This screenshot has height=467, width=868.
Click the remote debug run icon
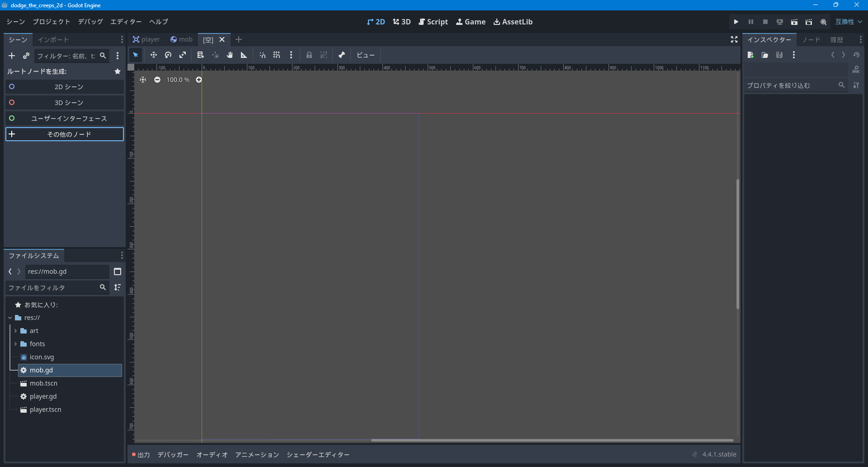click(x=780, y=22)
